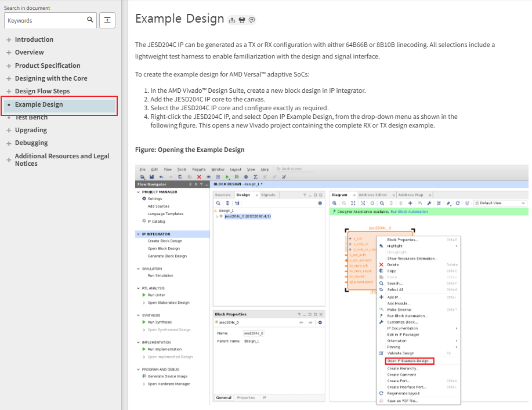532x410 pixels.
Task: Expand the jesd204c_0 tree node in Design panel
Action: pos(217,216)
